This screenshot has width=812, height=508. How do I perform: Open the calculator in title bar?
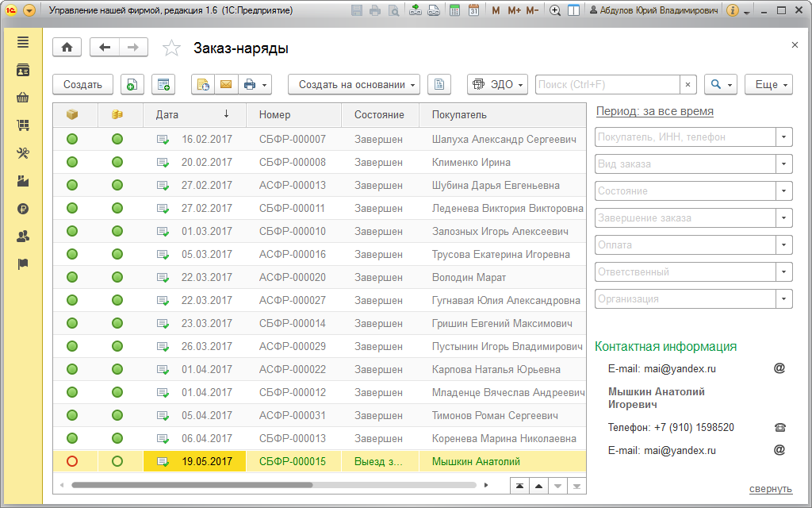click(454, 10)
